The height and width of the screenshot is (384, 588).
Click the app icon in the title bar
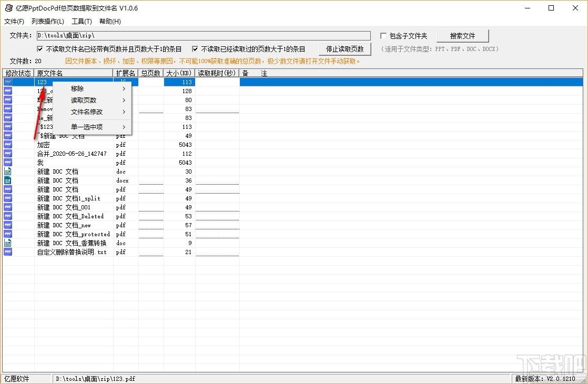(x=8, y=8)
